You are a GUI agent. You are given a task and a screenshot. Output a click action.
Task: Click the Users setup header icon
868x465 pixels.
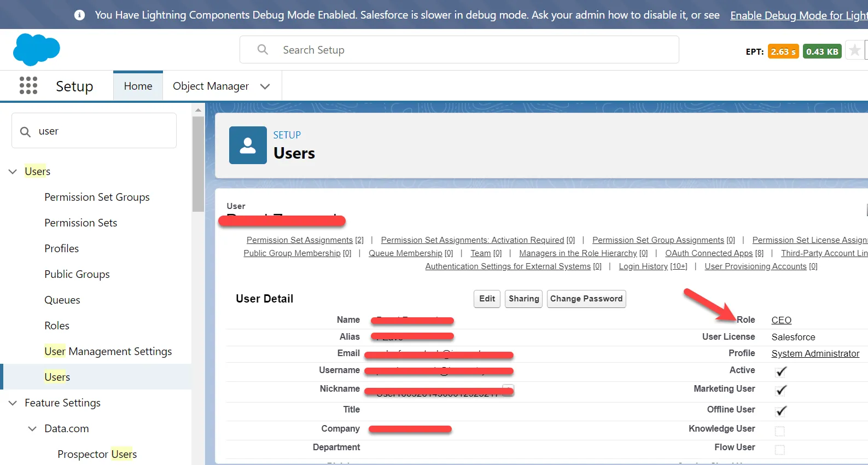click(x=248, y=146)
